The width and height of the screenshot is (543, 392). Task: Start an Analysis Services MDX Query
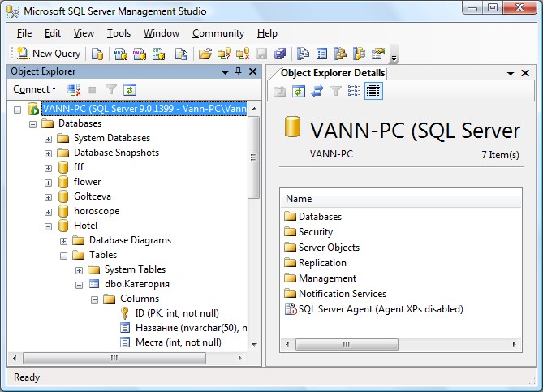121,54
